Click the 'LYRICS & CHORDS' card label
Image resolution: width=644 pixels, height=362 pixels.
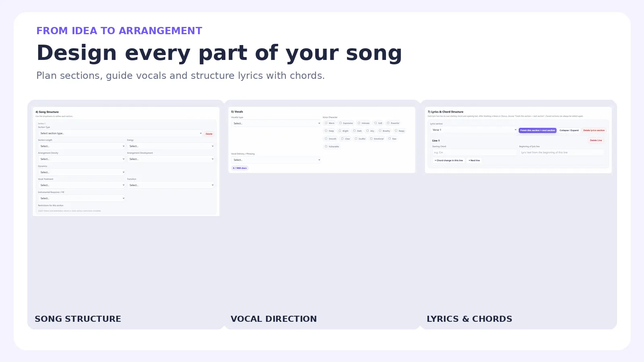[x=469, y=319]
